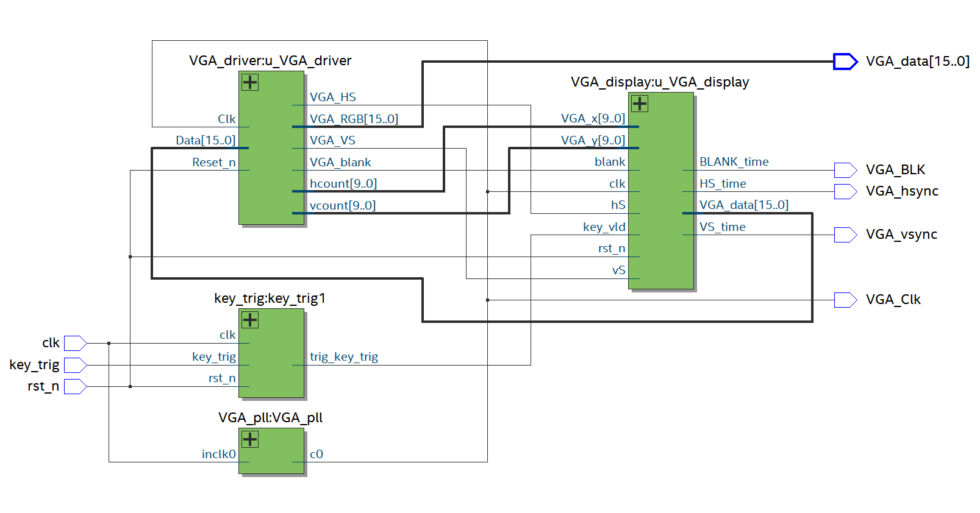The height and width of the screenshot is (513, 980).
Task: Select the VGA_hsync output pin symbol
Action: [846, 191]
